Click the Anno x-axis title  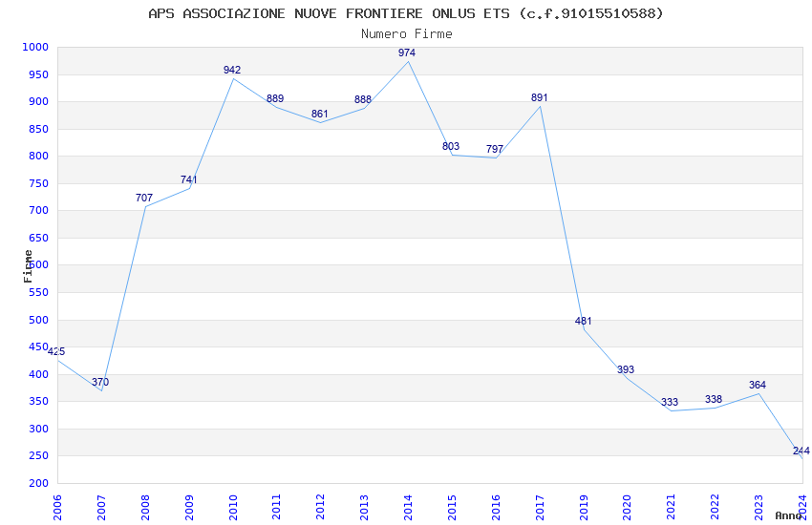coord(788,515)
